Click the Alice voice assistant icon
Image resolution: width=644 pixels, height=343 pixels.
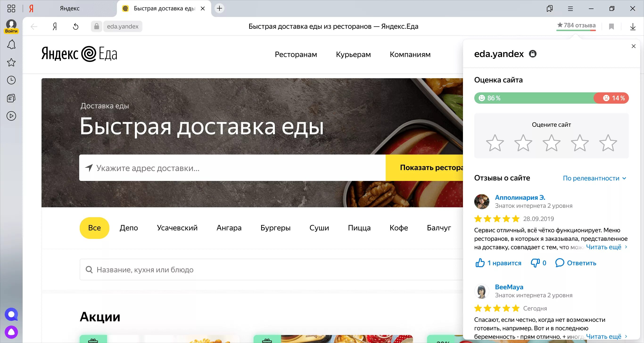pyautogui.click(x=11, y=332)
